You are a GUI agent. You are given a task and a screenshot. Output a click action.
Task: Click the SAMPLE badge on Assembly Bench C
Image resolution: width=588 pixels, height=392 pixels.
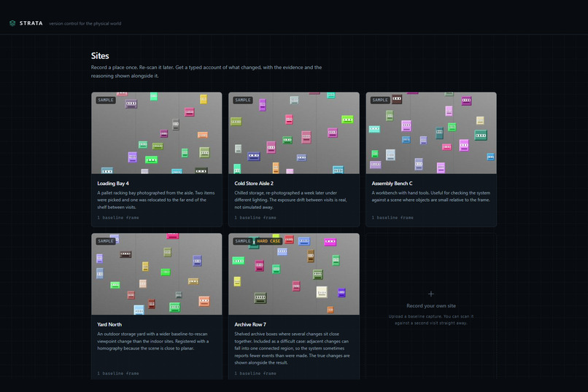click(380, 100)
